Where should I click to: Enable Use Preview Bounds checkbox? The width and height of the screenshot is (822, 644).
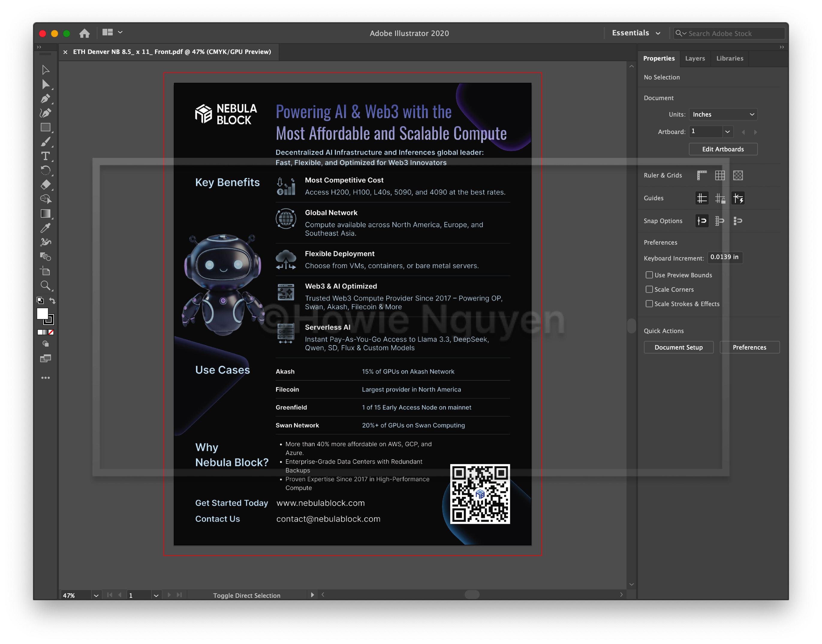[649, 275]
